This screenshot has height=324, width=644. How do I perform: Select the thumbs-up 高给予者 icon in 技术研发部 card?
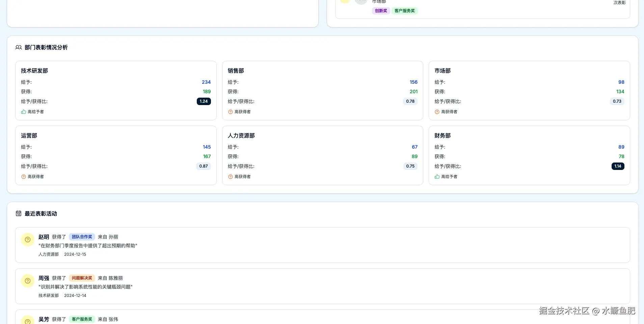[23, 111]
